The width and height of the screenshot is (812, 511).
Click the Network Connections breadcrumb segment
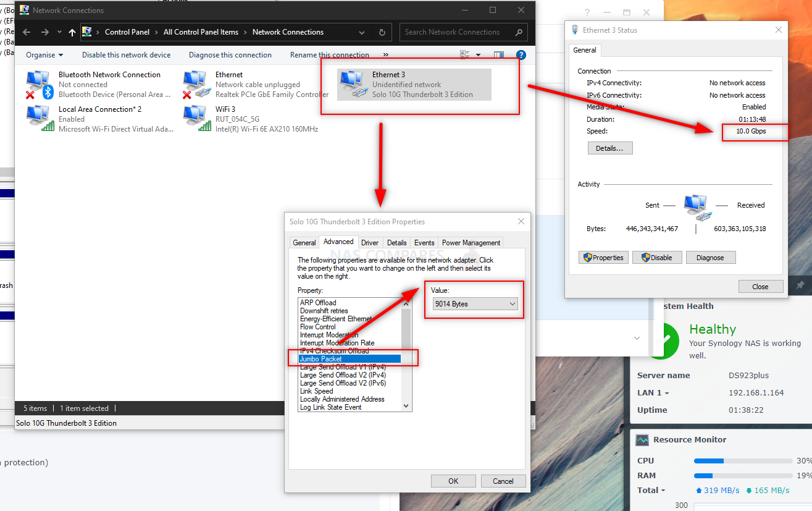click(288, 32)
